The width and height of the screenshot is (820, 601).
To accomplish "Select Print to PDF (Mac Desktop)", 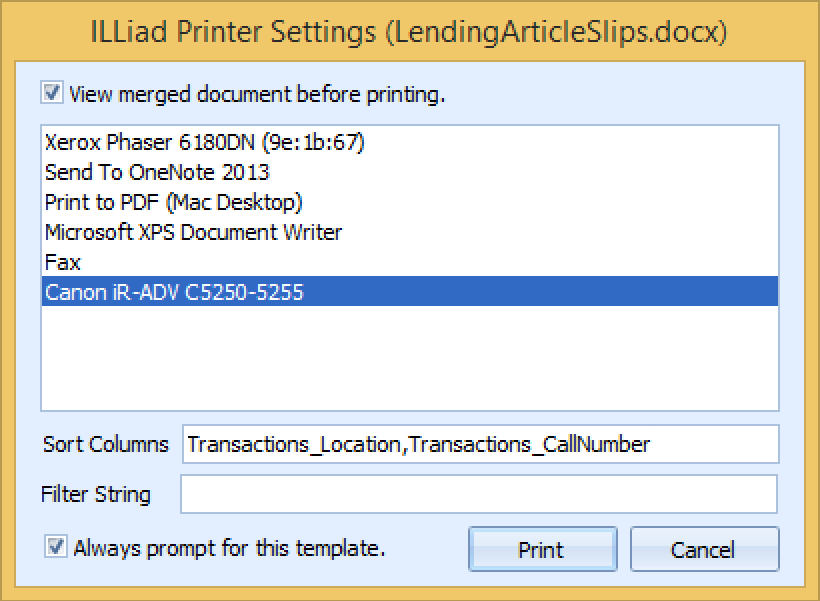I will tap(165, 202).
